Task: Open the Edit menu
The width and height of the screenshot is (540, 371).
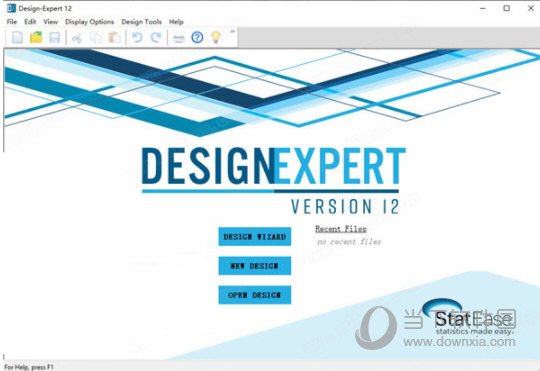Action: tap(30, 22)
